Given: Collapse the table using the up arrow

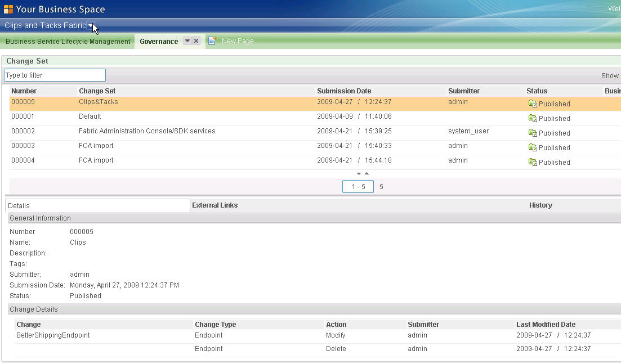Looking at the screenshot, I should [367, 174].
